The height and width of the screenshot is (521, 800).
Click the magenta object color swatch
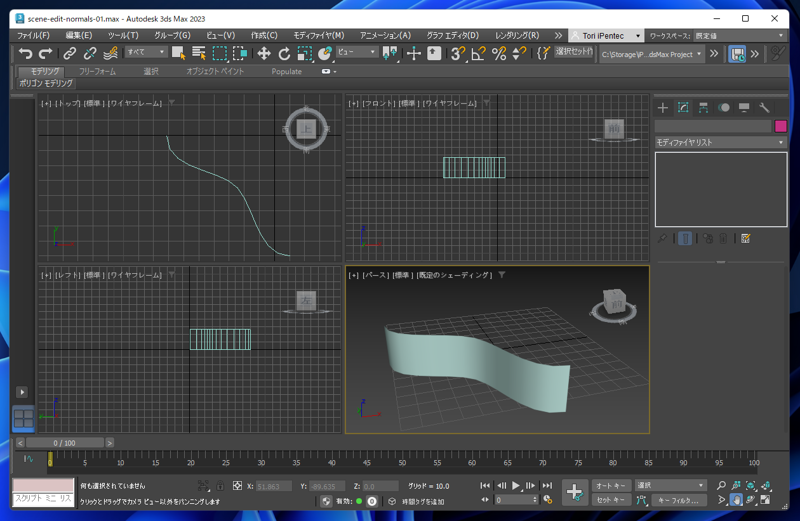(x=781, y=126)
